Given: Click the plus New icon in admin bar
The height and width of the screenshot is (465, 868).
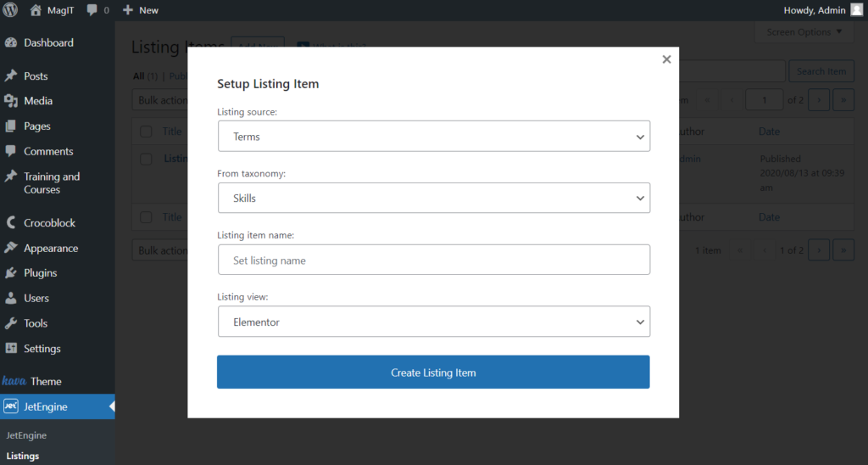Looking at the screenshot, I should (128, 10).
